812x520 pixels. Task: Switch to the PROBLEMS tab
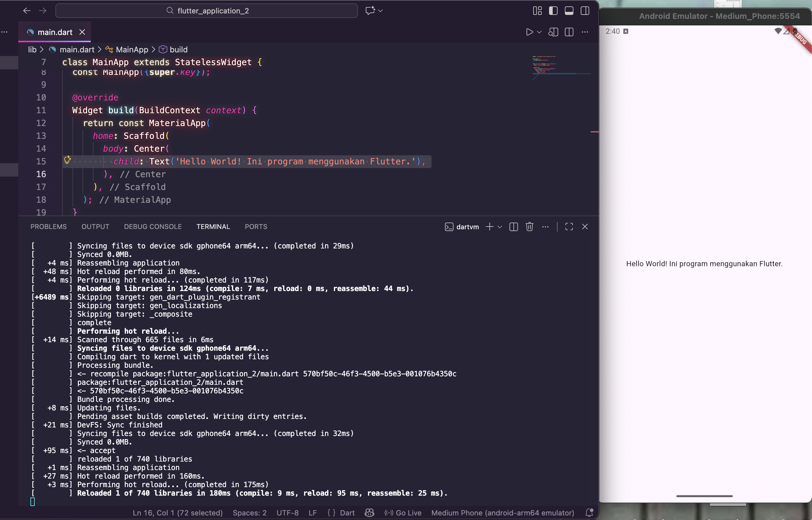tap(48, 227)
